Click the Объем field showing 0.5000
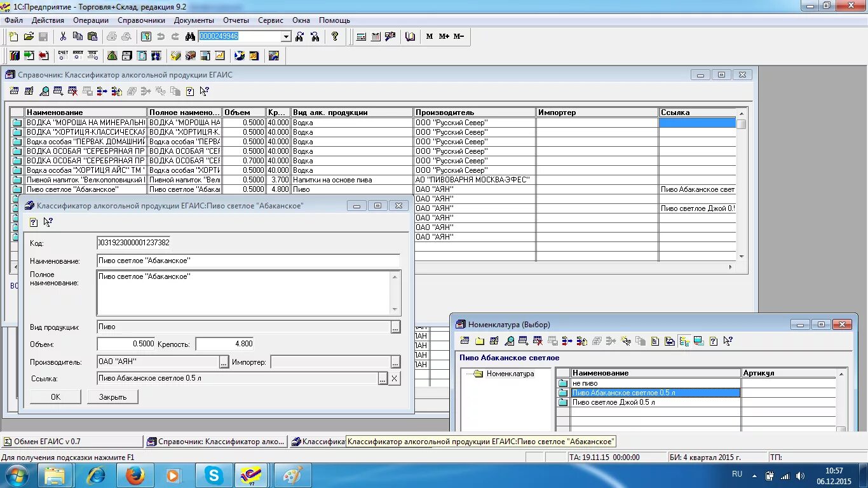Viewport: 868px width, 488px height. [126, 344]
